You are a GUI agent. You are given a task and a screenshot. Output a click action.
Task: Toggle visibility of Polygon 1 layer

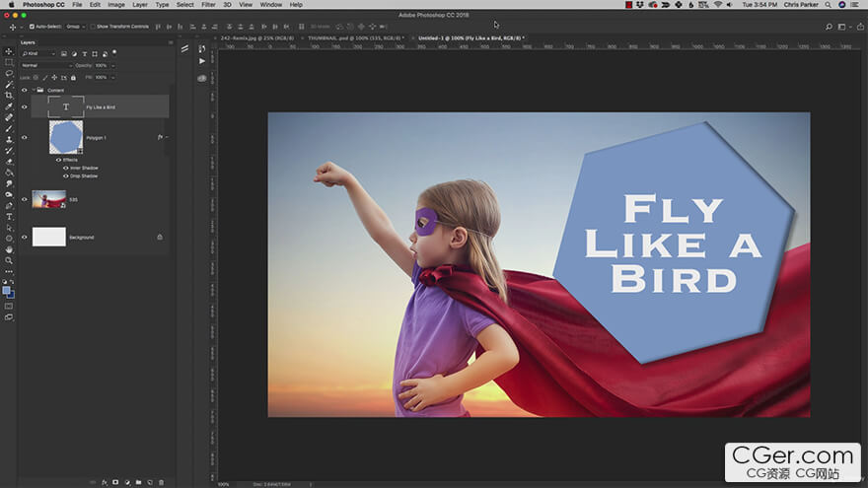(x=25, y=138)
